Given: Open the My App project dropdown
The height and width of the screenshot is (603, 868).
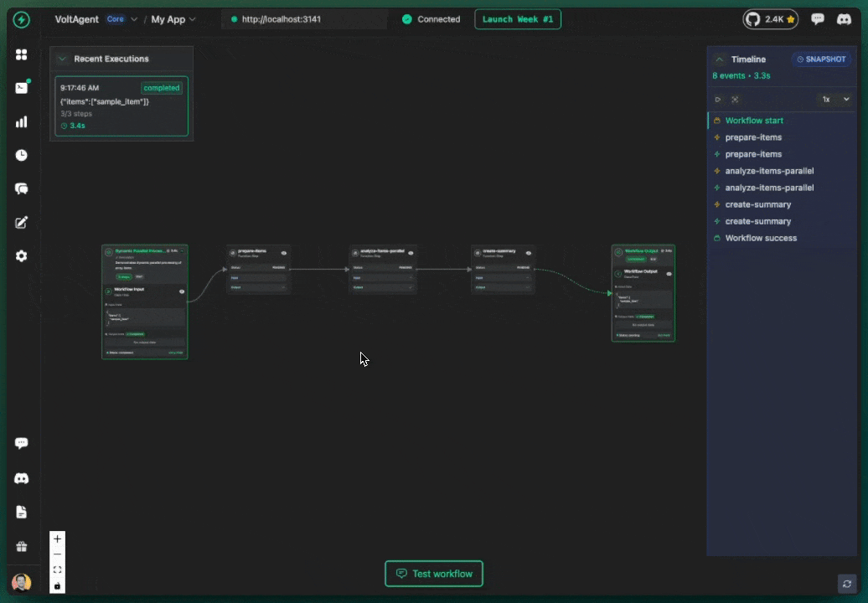Looking at the screenshot, I should (x=173, y=19).
